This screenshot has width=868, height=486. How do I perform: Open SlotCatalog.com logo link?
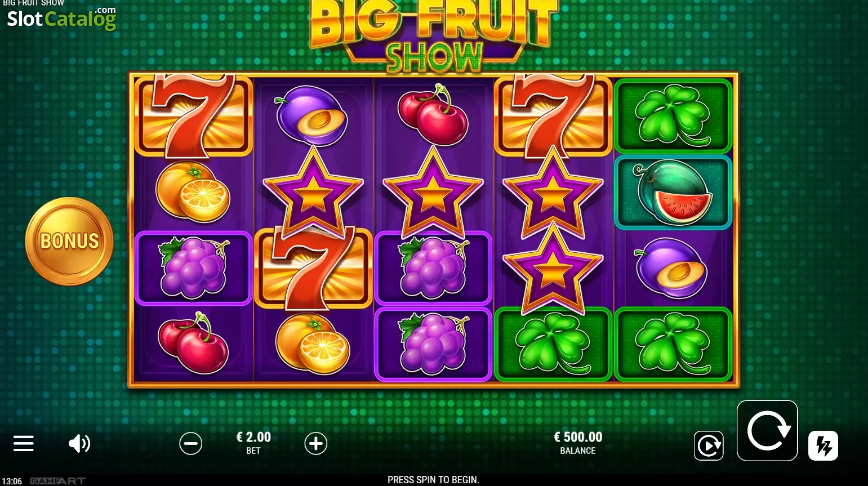[x=62, y=18]
